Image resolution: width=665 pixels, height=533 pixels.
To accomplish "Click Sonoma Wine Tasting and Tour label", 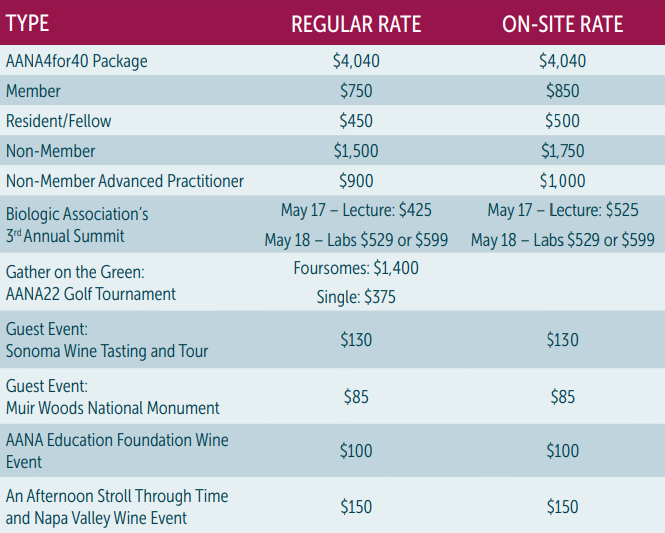I will coord(107,351).
